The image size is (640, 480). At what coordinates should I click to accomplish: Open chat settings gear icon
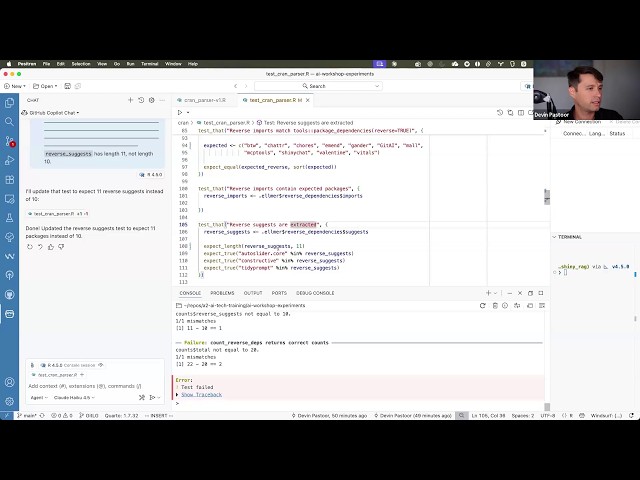pos(152,100)
